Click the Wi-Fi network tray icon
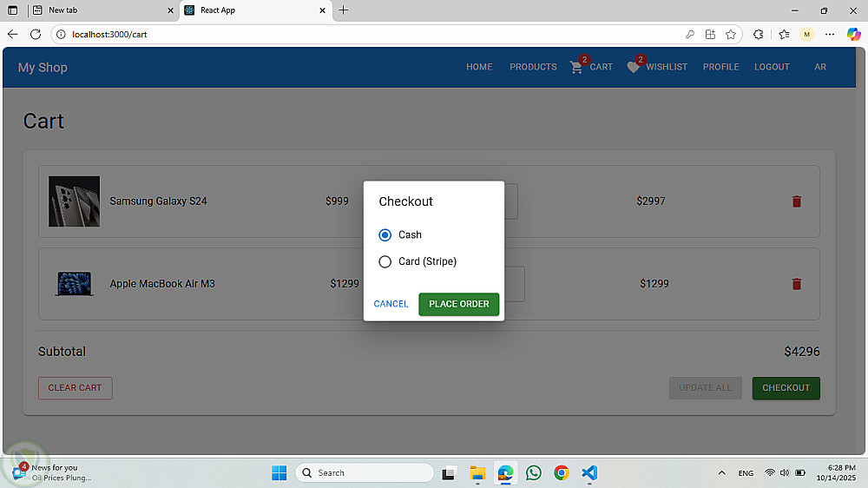 tap(769, 473)
